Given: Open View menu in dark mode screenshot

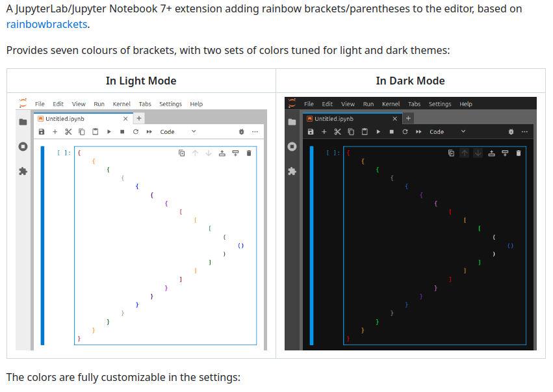Looking at the screenshot, I should (x=348, y=104).
